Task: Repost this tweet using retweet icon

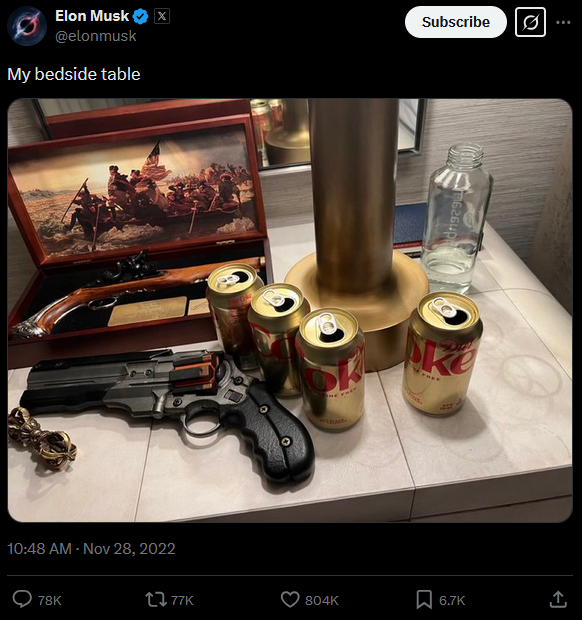Action: [156, 599]
